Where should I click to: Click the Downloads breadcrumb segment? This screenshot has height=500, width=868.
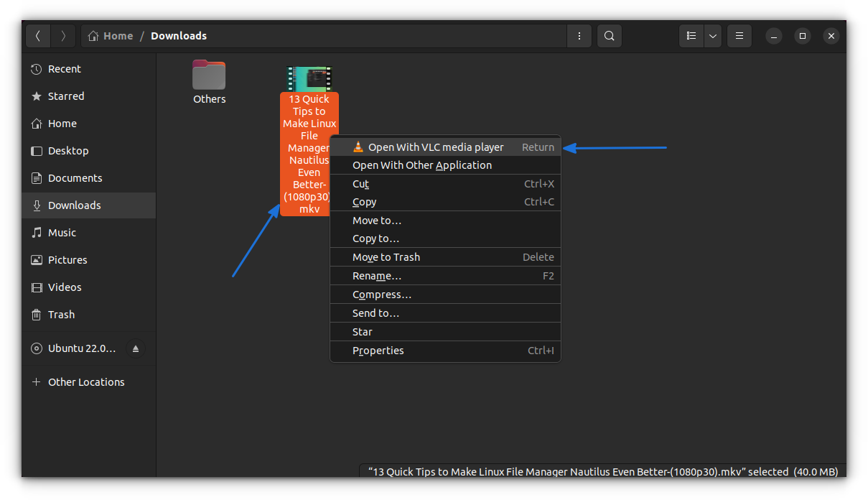(178, 35)
